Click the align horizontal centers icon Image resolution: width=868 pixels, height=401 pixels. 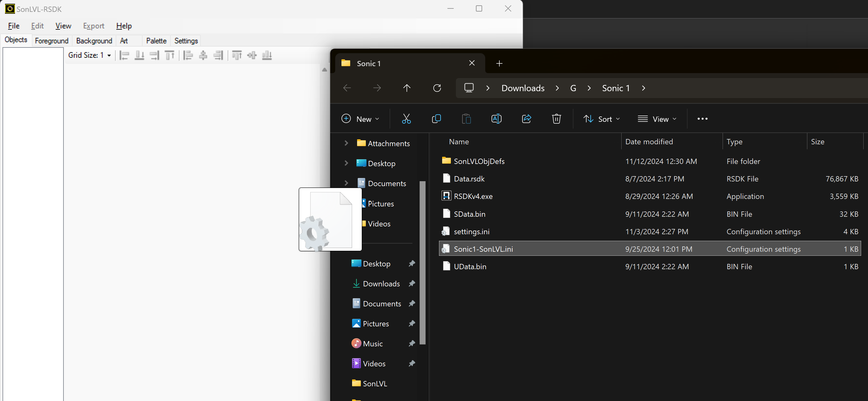click(203, 55)
